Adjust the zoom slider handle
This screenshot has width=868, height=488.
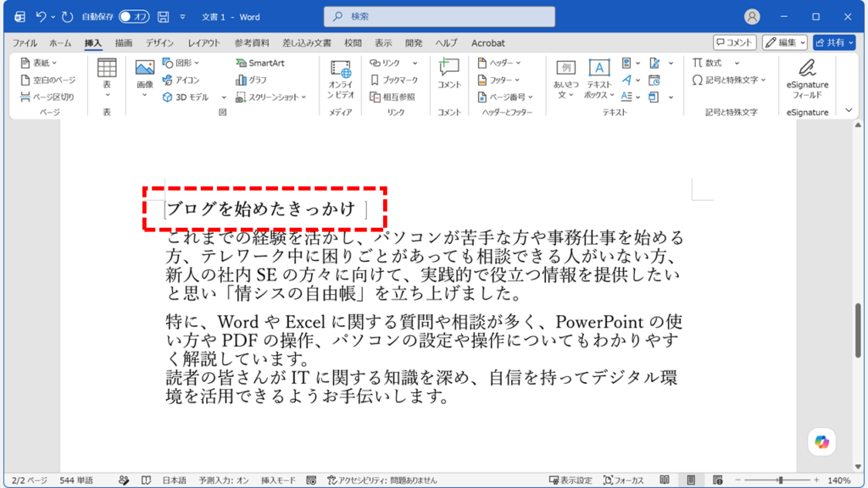coord(781,480)
